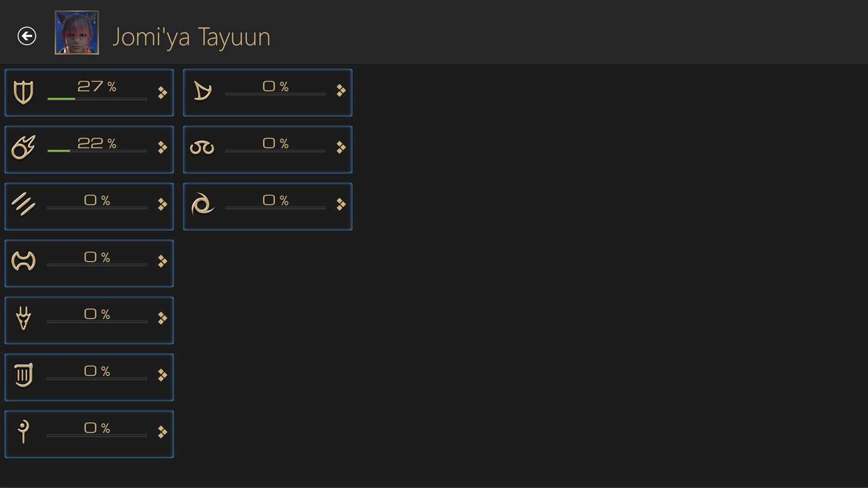
Task: Open the downward-pointing crest icon category
Action: click(x=24, y=318)
